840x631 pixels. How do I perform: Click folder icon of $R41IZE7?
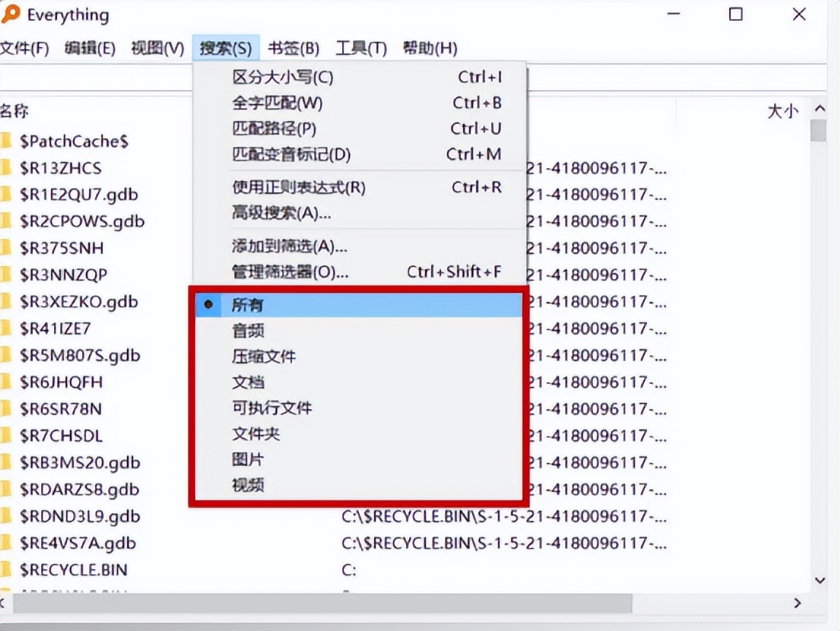pos(5,329)
